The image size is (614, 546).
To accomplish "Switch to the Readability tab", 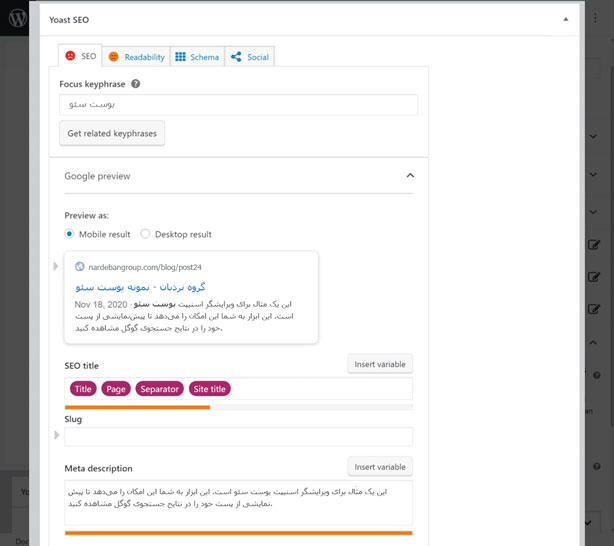I will (x=136, y=57).
